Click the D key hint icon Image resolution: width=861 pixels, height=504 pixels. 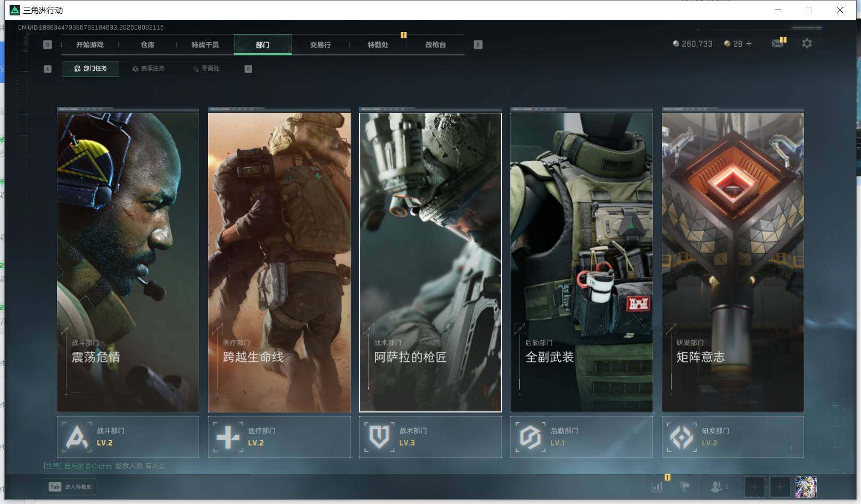tap(248, 69)
